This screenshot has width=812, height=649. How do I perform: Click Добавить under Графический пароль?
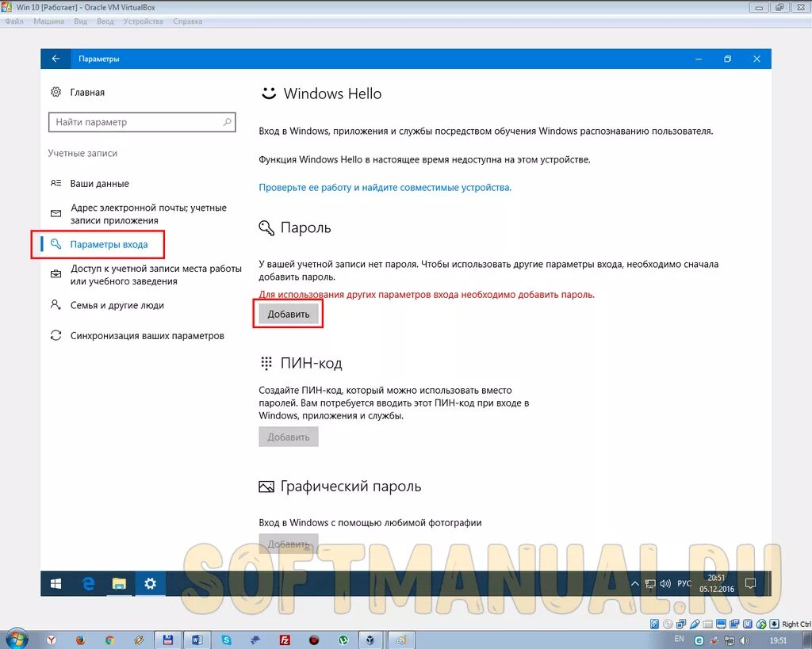tap(289, 544)
